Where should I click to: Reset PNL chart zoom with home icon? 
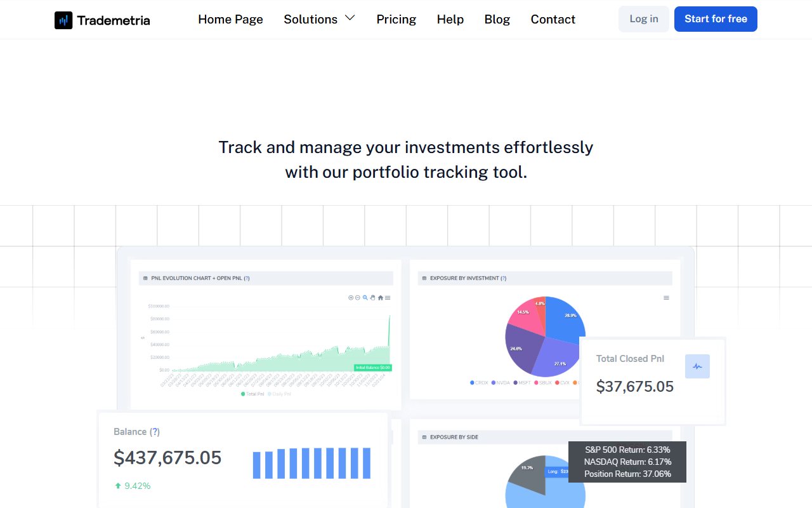pos(381,298)
